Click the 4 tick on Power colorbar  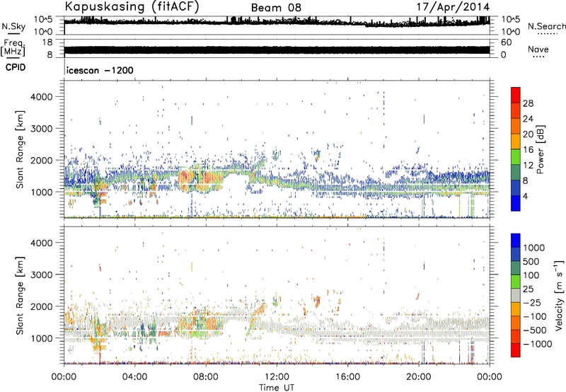(526, 196)
